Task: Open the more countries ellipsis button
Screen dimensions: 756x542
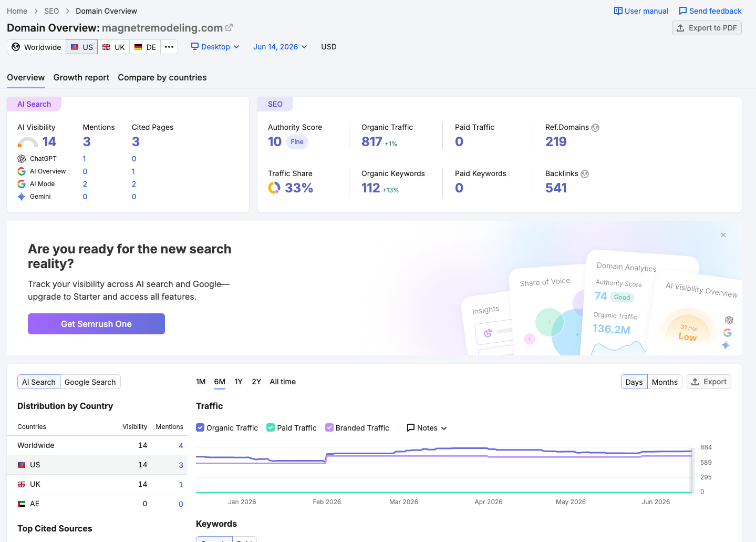Action: pyautogui.click(x=169, y=47)
